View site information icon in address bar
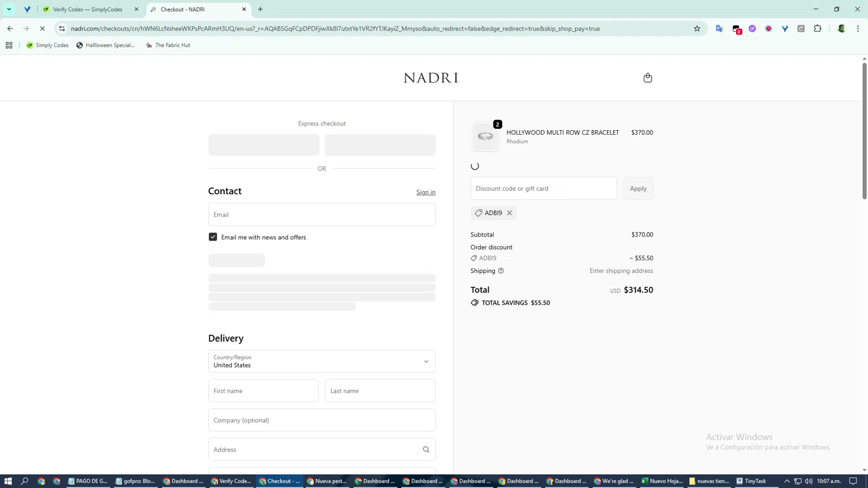Image resolution: width=868 pixels, height=488 pixels. tap(62, 28)
